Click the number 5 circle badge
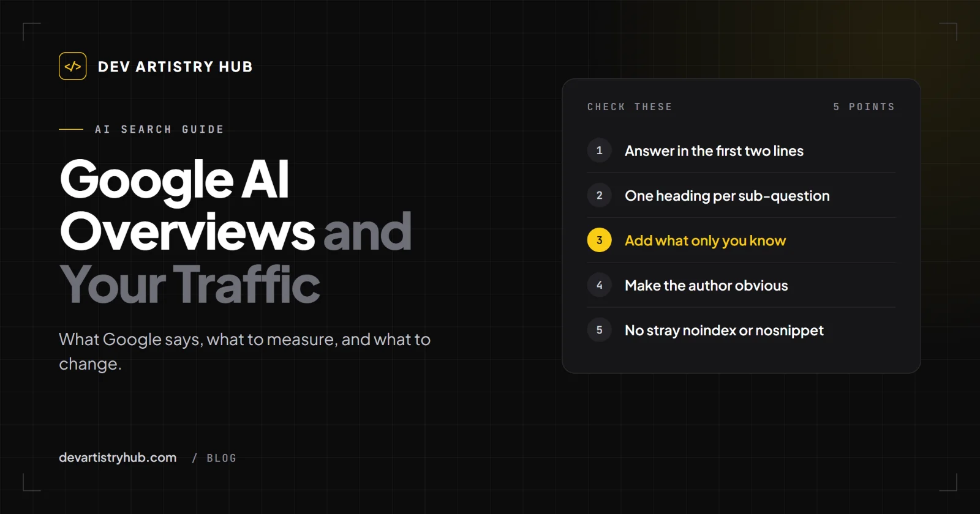 click(x=600, y=330)
